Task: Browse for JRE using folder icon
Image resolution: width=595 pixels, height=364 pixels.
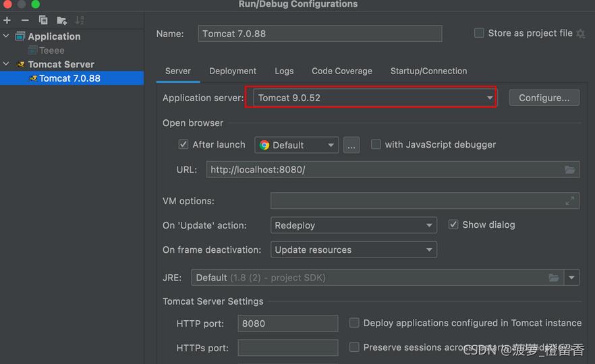Action: tap(554, 278)
